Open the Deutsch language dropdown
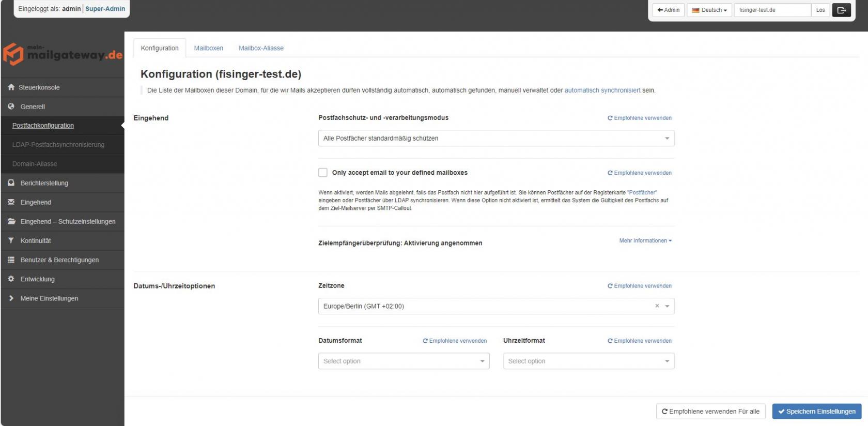The width and height of the screenshot is (868, 426). tap(709, 10)
